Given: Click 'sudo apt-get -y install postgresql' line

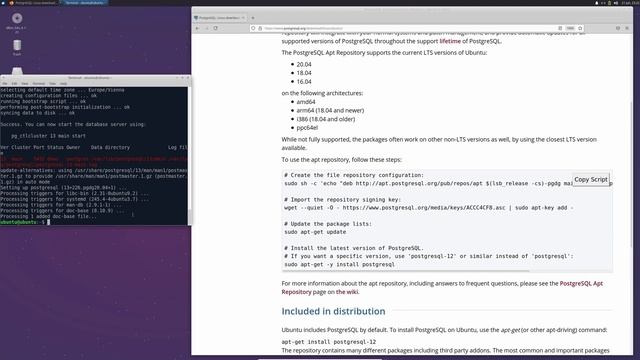Looking at the screenshot, I should click(339, 264).
